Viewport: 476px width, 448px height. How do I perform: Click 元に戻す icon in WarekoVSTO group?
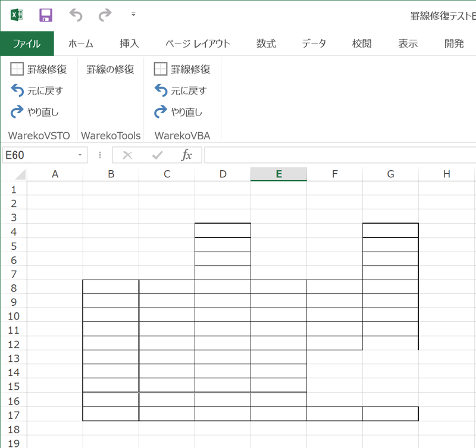[17, 90]
